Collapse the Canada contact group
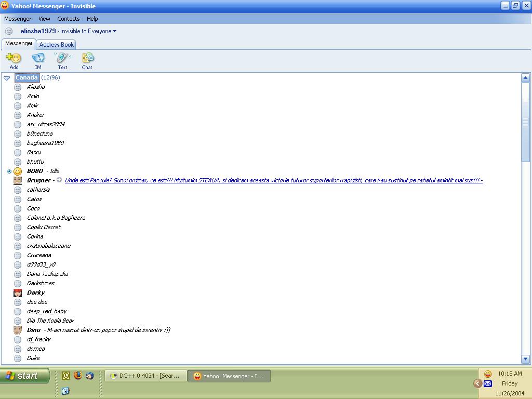The height and width of the screenshot is (399, 532). [7, 78]
